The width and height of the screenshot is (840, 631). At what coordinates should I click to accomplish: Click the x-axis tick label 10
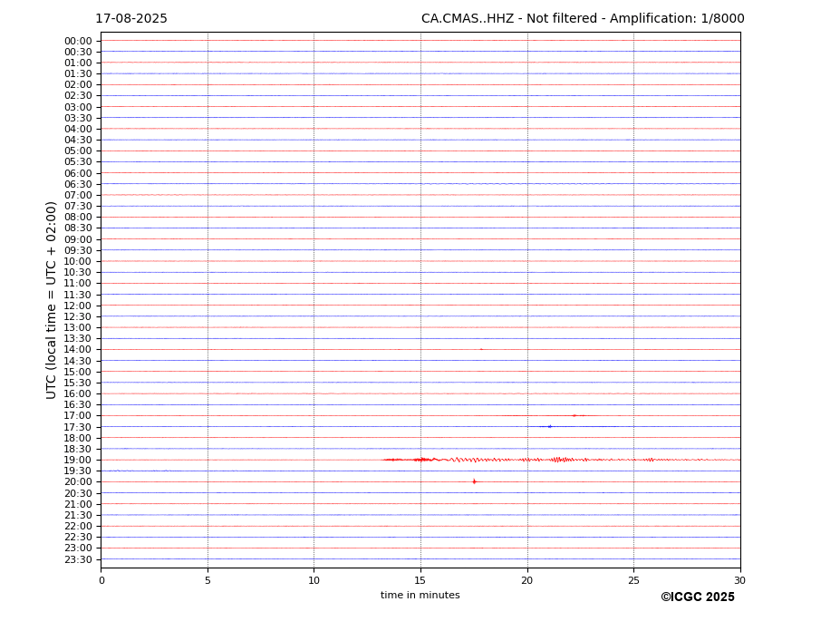pyautogui.click(x=314, y=580)
